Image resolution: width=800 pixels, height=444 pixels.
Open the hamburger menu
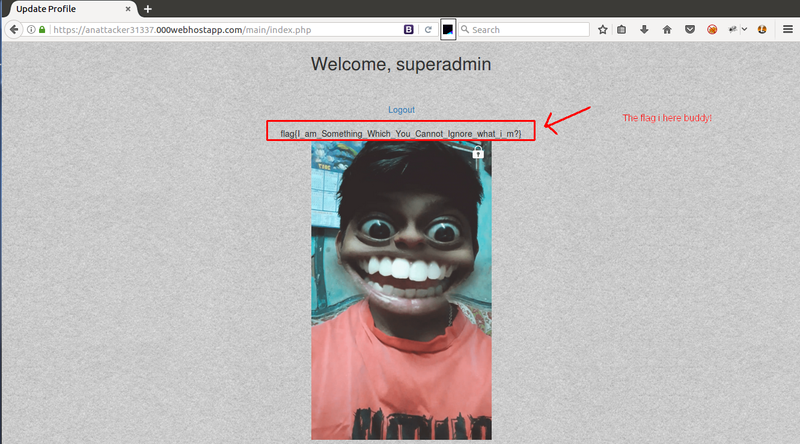point(787,30)
